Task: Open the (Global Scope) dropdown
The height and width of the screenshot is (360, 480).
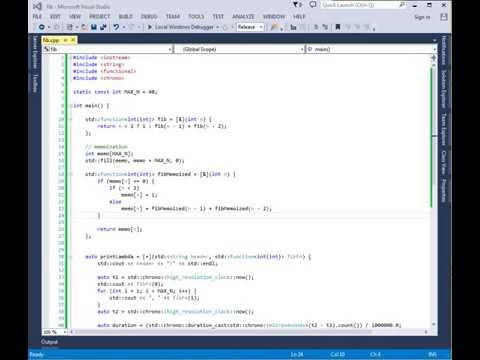Action: (240, 49)
